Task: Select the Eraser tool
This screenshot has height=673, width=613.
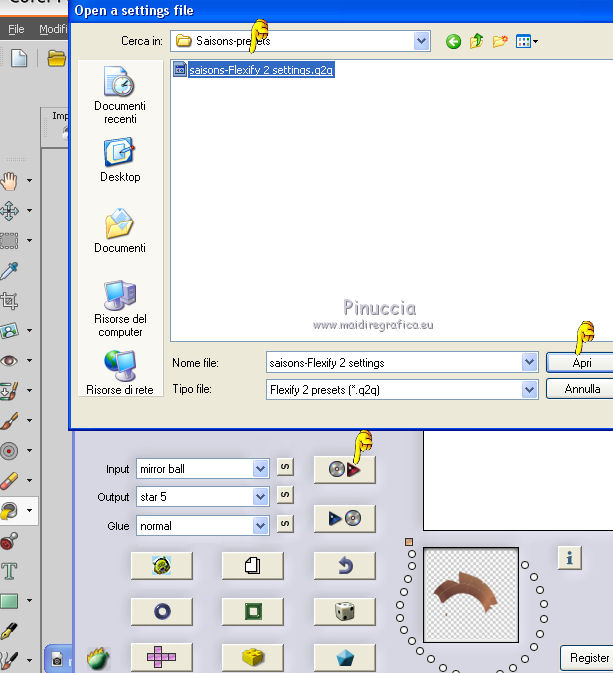Action: click(9, 480)
